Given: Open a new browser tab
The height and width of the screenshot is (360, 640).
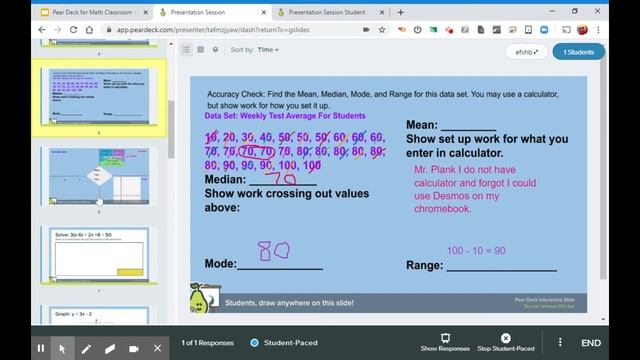Looking at the screenshot, I should click(400, 12).
